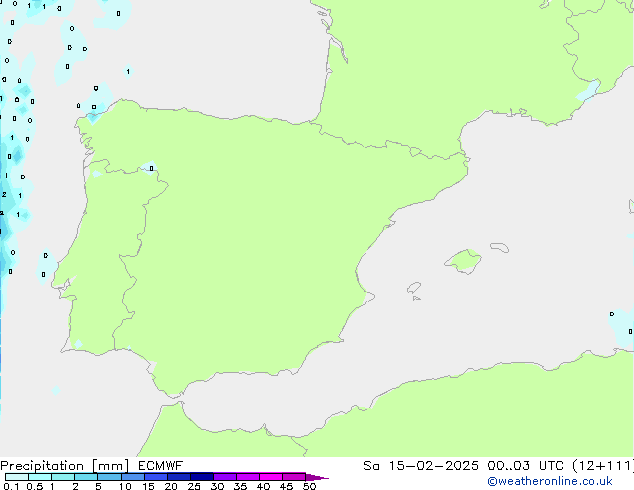The image size is (634, 490).
Task: Click the 5–10 mm legend color swatch
Action: [x=109, y=477]
